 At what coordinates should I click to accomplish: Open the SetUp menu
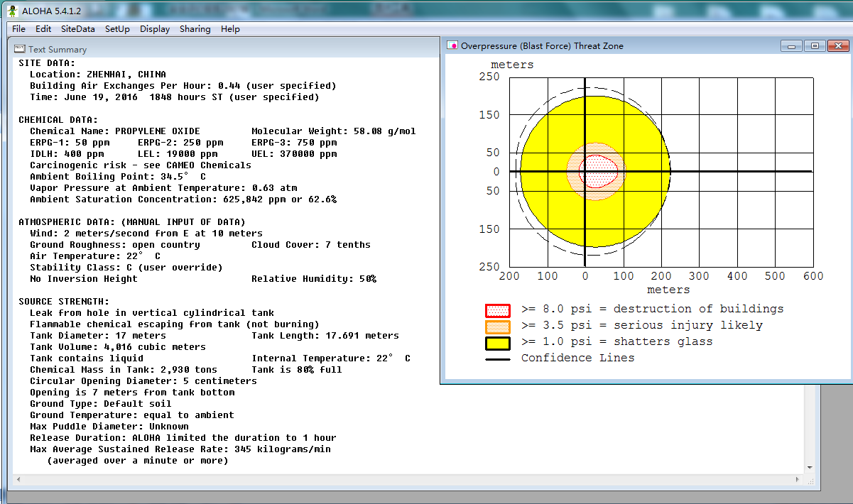[x=117, y=29]
